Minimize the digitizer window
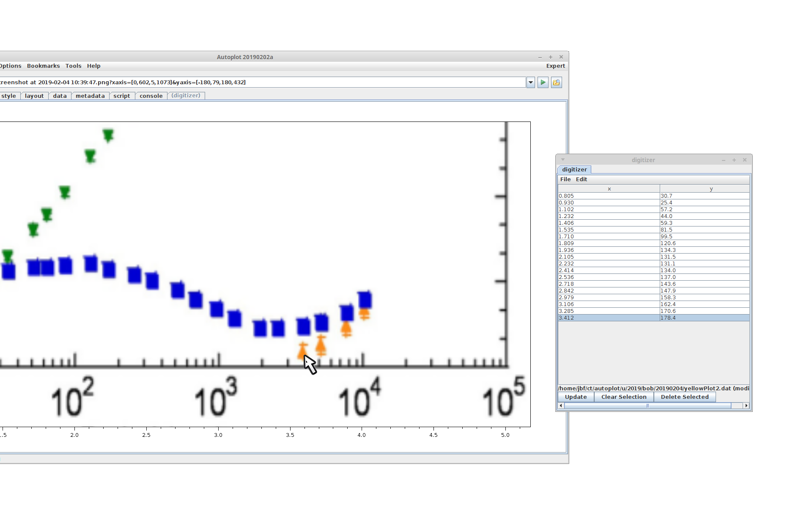Image resolution: width=812 pixels, height=508 pixels. tap(724, 160)
